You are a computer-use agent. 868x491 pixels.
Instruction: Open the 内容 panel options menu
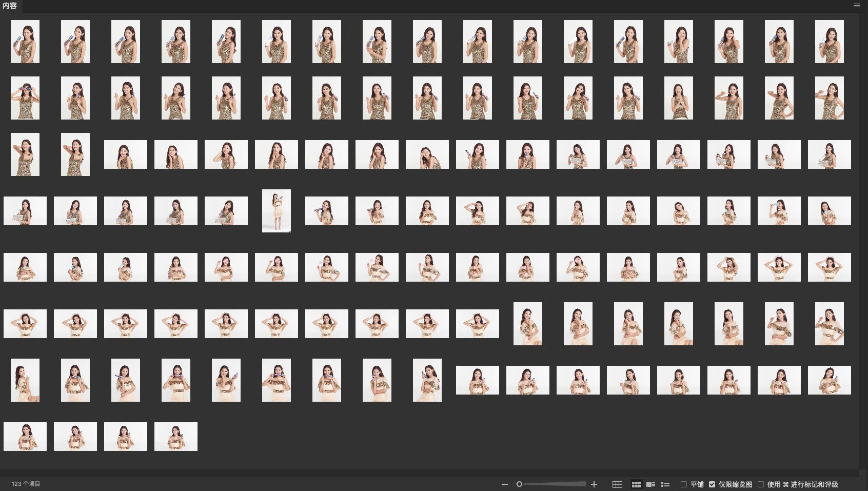coord(857,6)
